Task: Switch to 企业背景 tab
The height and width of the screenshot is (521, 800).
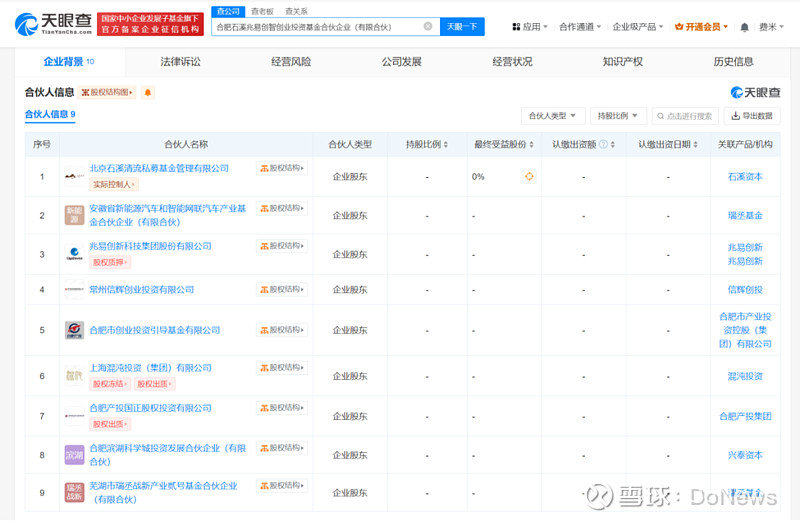Action: click(x=69, y=62)
